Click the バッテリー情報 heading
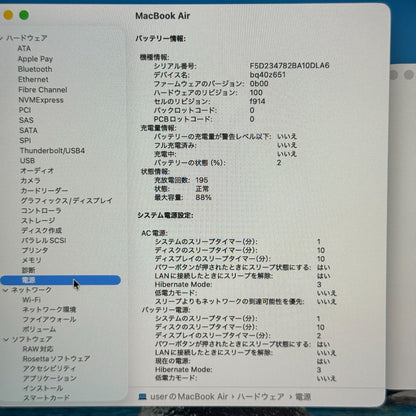The height and width of the screenshot is (416, 416). coord(161,39)
